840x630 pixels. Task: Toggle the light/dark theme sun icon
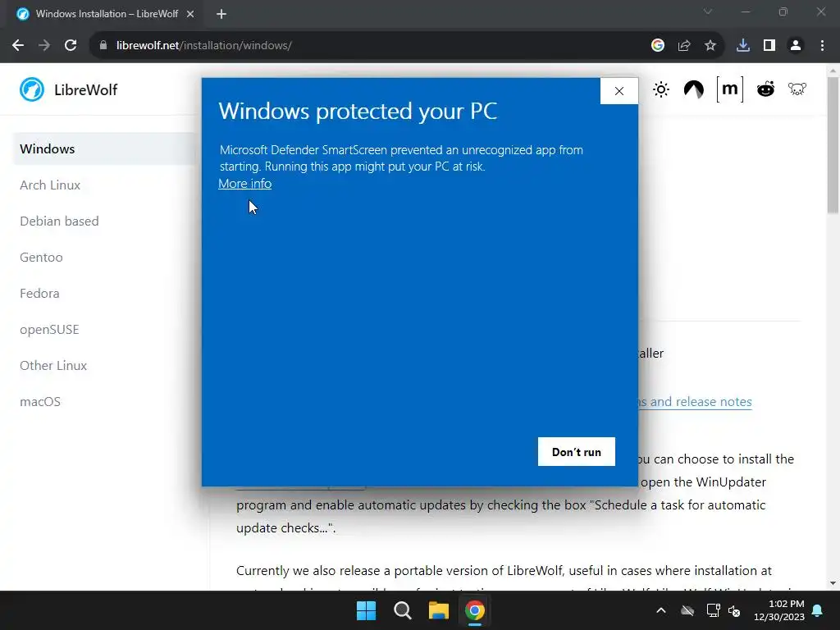coord(661,89)
